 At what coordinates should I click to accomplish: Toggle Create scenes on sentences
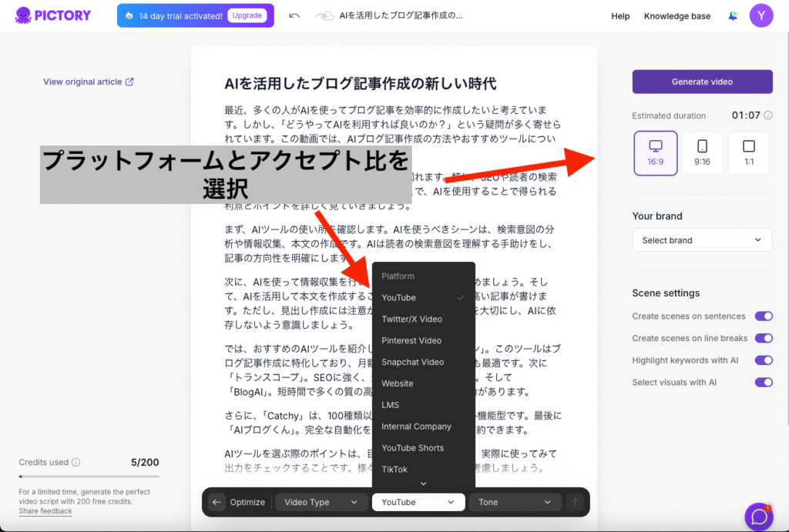point(764,316)
